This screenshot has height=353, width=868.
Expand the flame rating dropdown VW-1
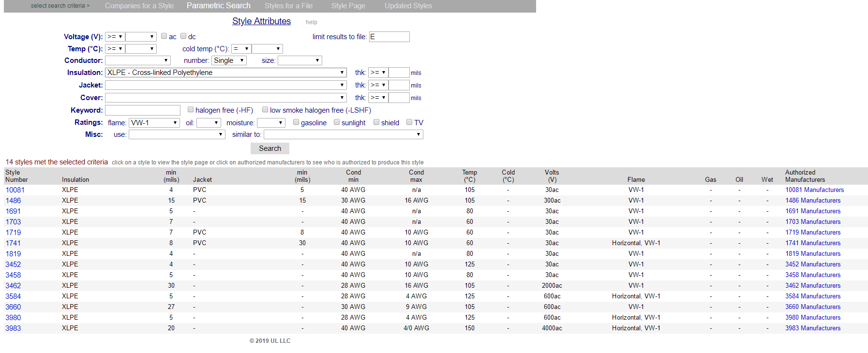(x=154, y=123)
